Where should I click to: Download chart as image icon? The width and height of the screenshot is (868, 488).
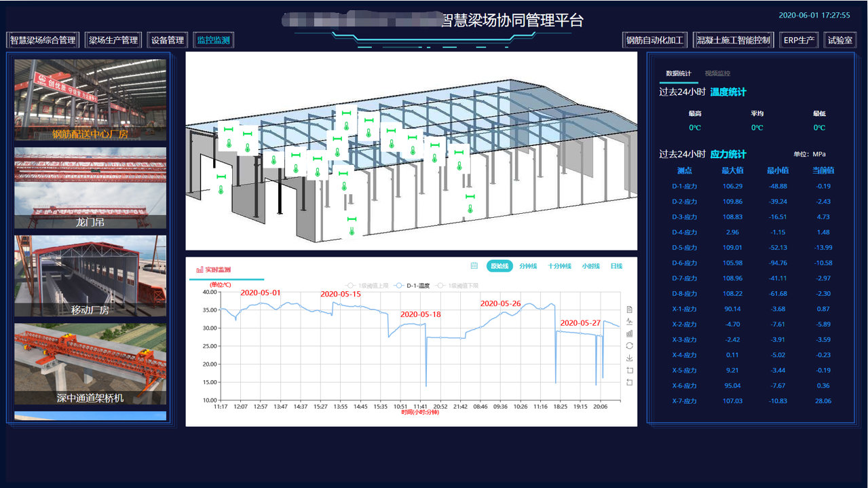click(629, 358)
